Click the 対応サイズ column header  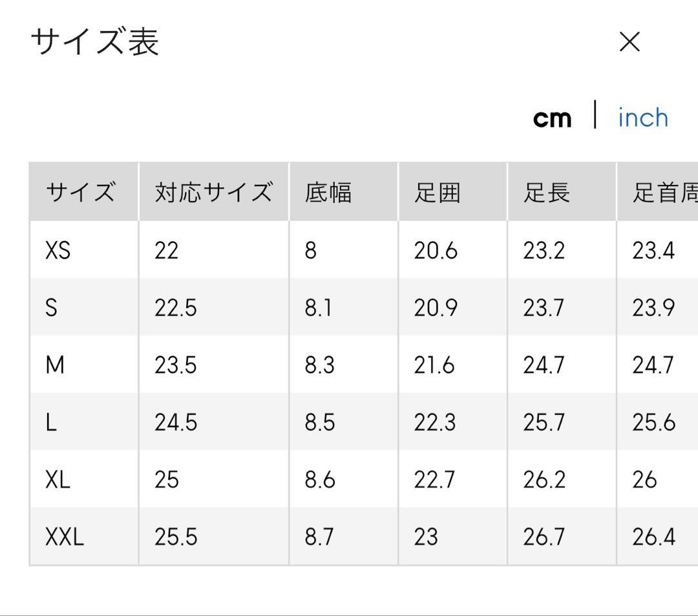coord(213,193)
